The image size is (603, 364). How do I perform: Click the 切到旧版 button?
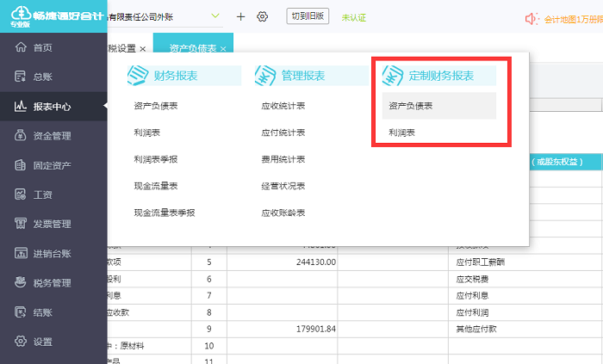308,16
